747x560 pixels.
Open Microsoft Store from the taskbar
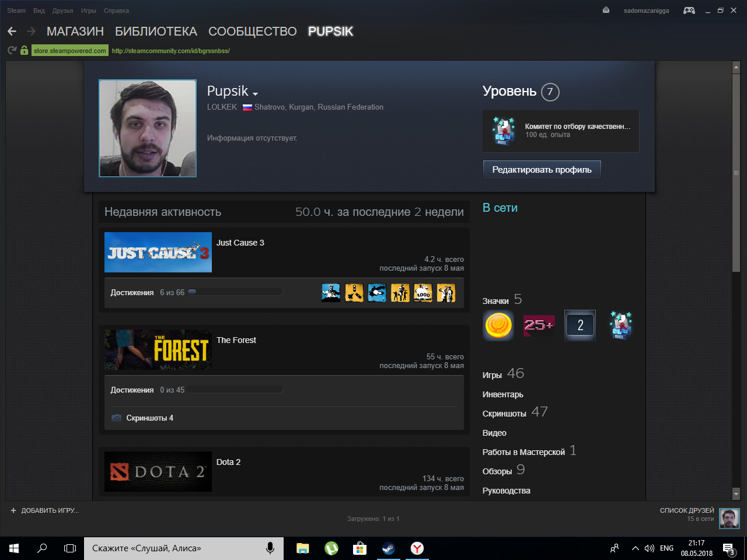(359, 548)
